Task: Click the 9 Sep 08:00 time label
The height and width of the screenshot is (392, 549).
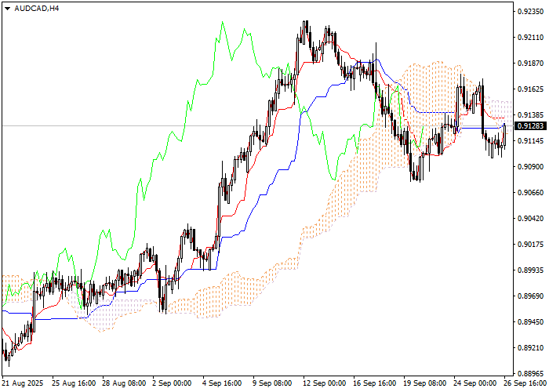Action: pos(273,383)
